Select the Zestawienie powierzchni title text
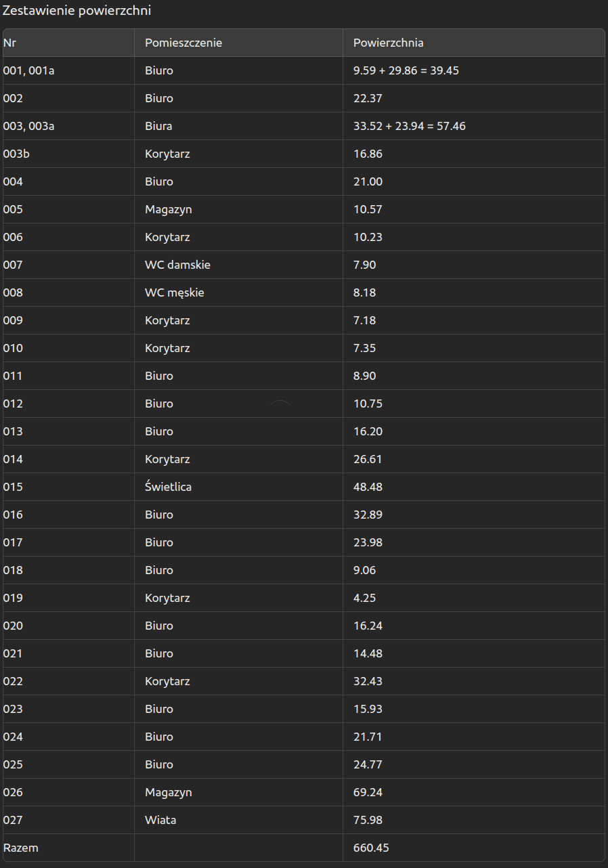 coord(77,11)
